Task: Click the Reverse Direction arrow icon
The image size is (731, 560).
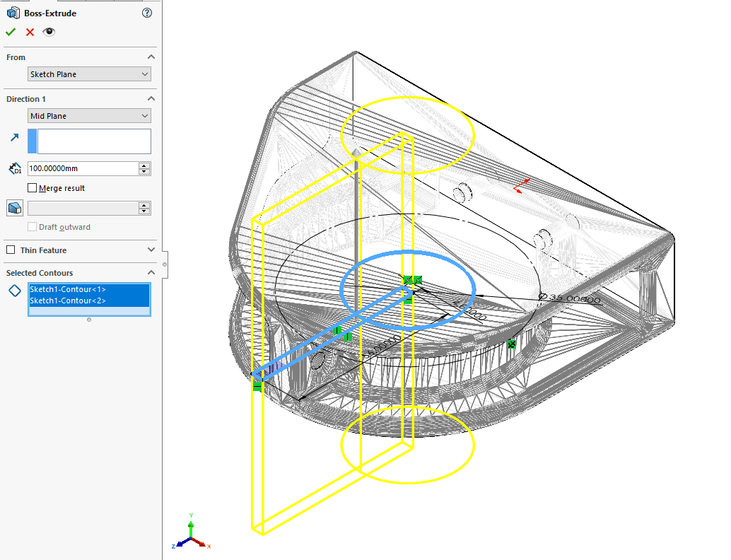Action: pyautogui.click(x=13, y=139)
